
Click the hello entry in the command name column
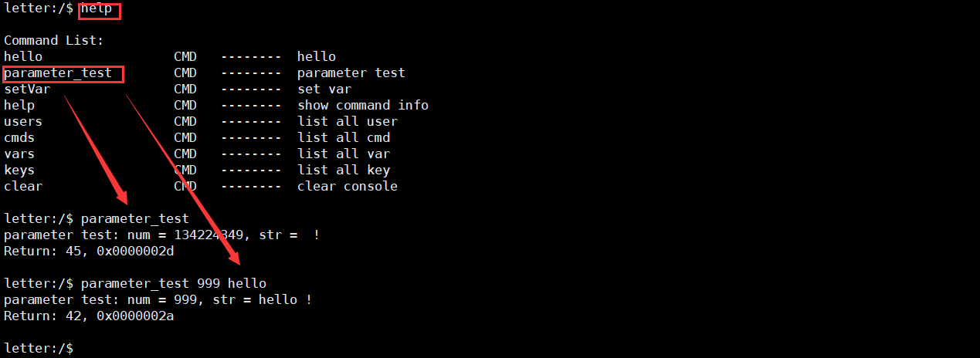23,56
